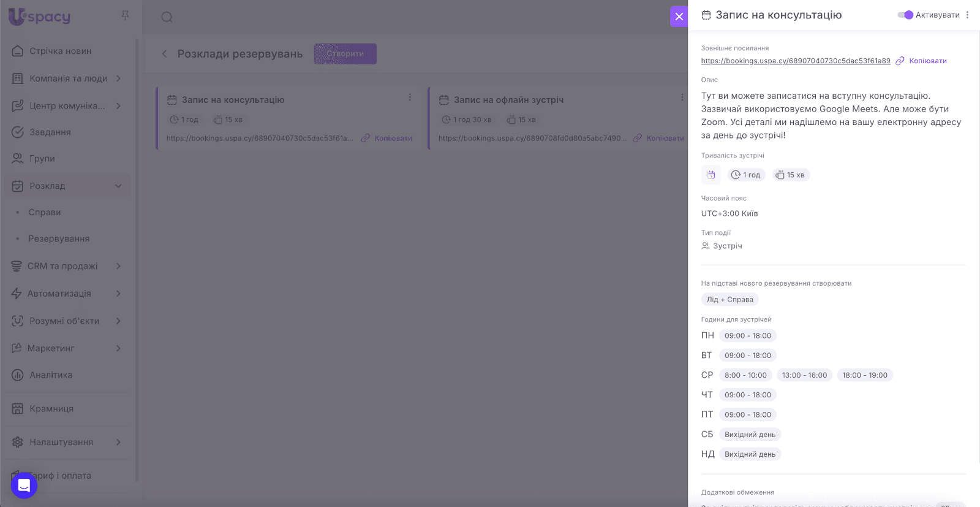Open the chat support bubble
Screen dimensions: 980x507
coord(24,486)
